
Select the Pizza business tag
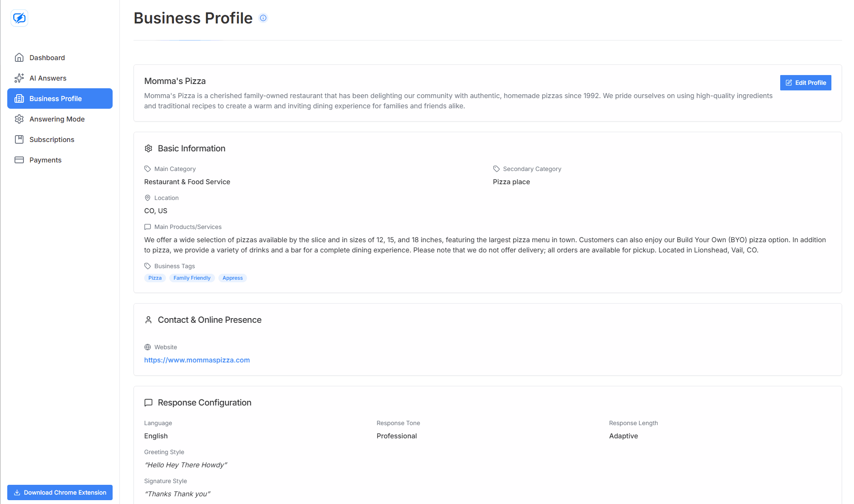pyautogui.click(x=155, y=278)
